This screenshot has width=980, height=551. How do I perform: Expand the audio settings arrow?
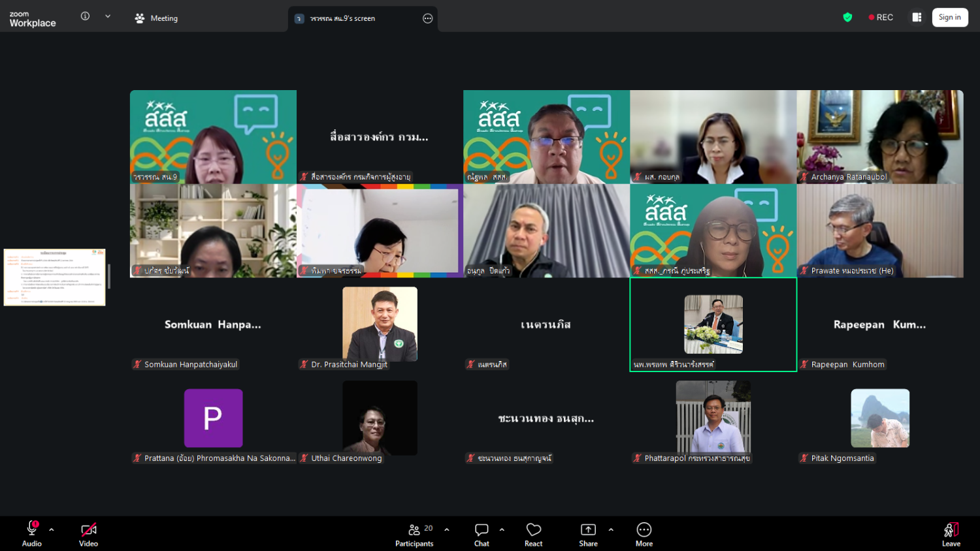pos(52,529)
